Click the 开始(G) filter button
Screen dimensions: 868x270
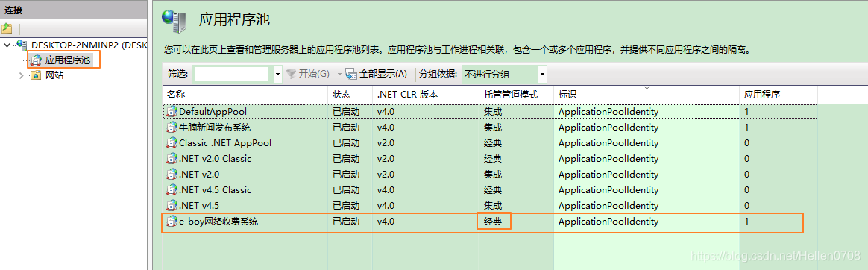pyautogui.click(x=308, y=74)
